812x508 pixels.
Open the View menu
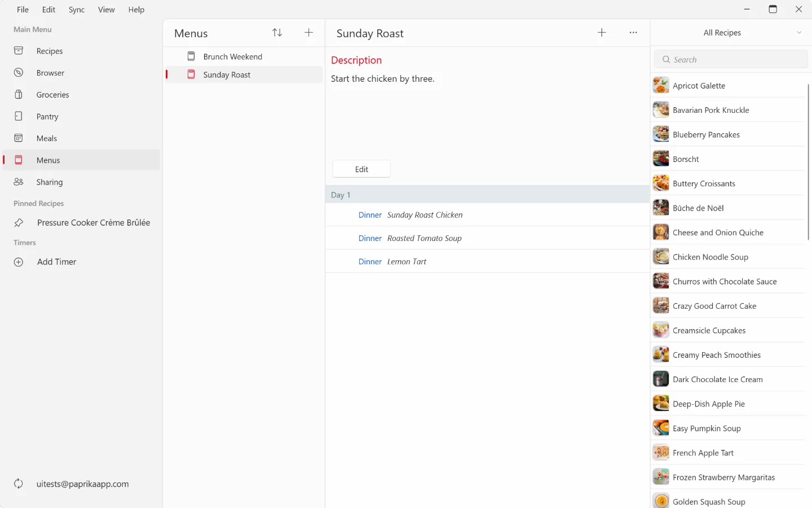pos(106,10)
